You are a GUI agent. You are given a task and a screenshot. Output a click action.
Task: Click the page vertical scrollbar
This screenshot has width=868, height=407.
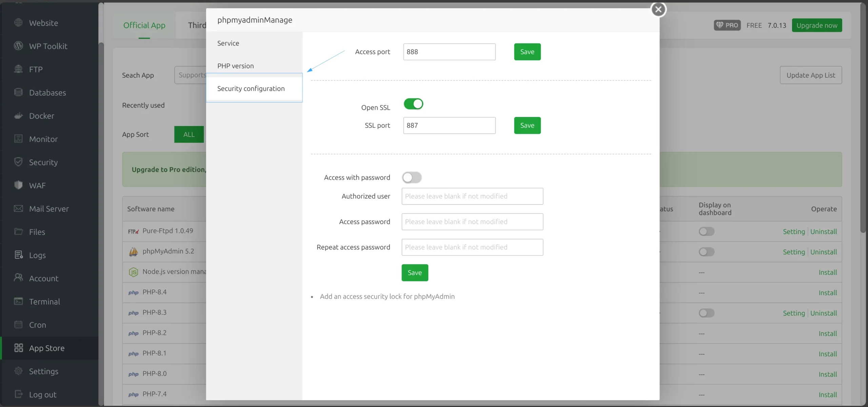863,117
